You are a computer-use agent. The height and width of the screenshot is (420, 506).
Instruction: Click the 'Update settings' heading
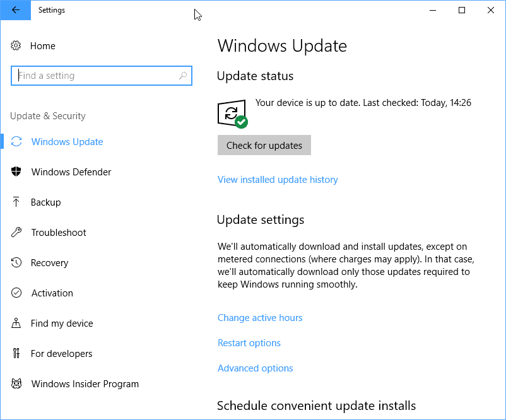coord(261,219)
